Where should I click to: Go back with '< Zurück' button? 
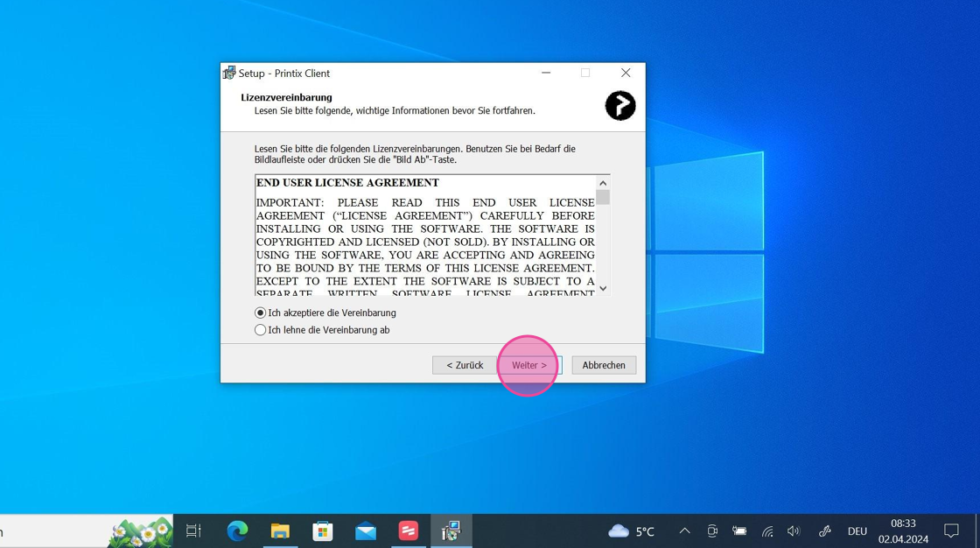point(465,365)
